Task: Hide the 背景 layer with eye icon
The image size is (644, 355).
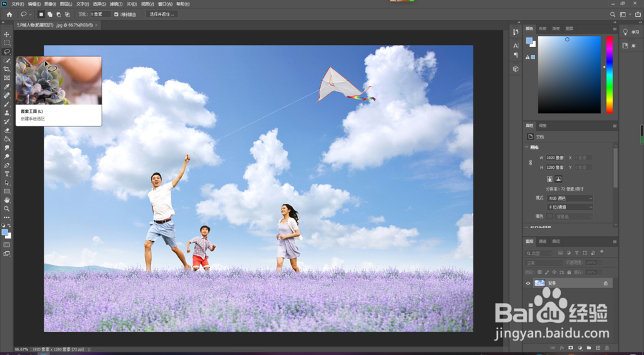Action: pos(528,283)
